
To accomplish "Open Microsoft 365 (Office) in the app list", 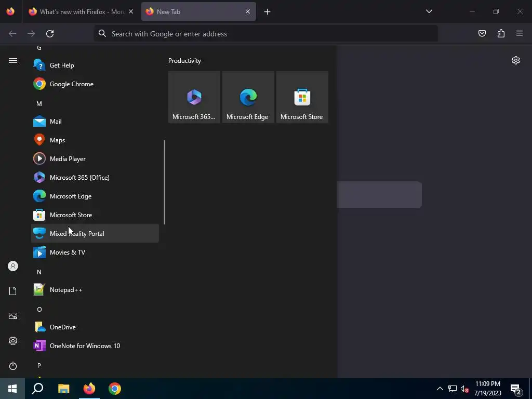I will (95, 177).
